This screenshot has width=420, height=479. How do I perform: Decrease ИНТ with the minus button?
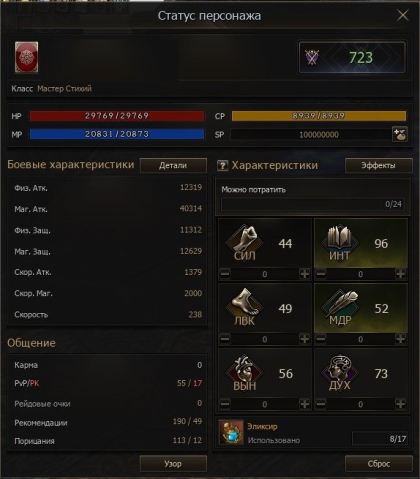321,274
